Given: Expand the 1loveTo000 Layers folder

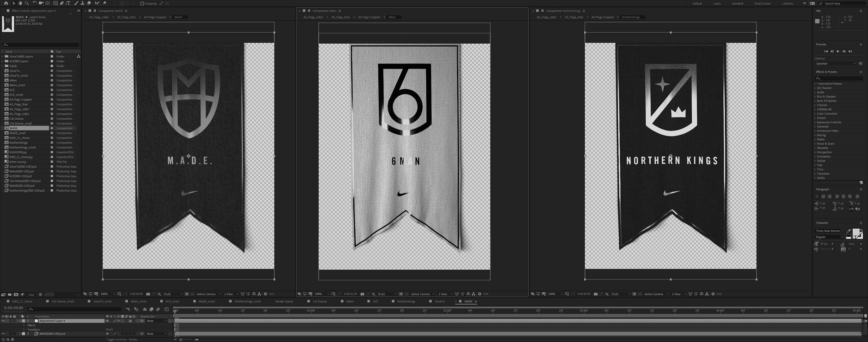Looking at the screenshot, I should coord(2,56).
